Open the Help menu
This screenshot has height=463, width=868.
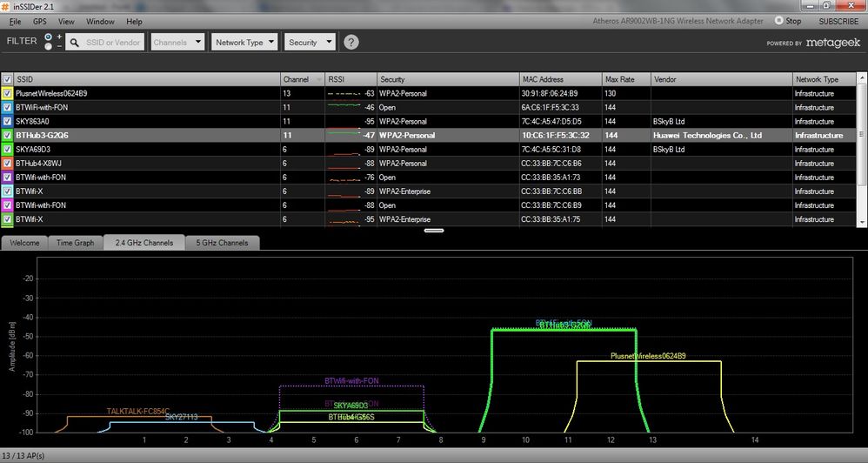click(x=134, y=22)
